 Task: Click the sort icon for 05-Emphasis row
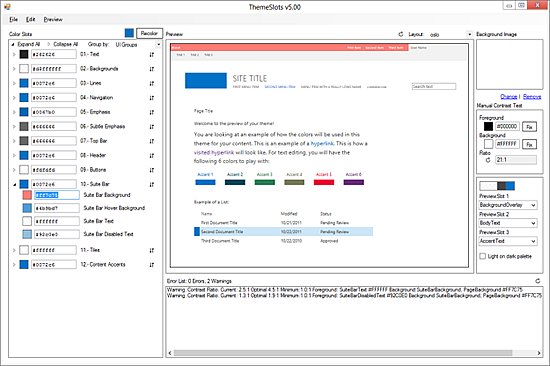coord(152,112)
